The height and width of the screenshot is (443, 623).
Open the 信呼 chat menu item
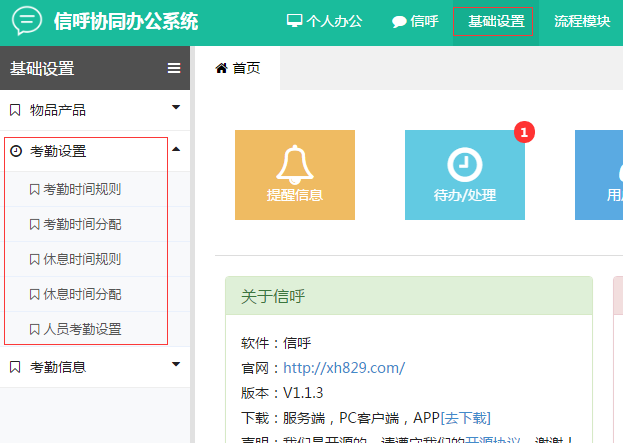415,21
